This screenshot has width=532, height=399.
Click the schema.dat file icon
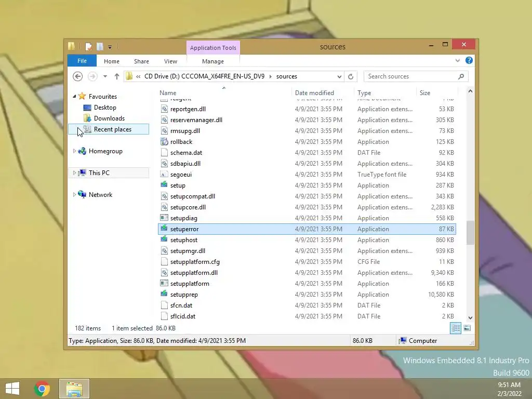point(164,152)
